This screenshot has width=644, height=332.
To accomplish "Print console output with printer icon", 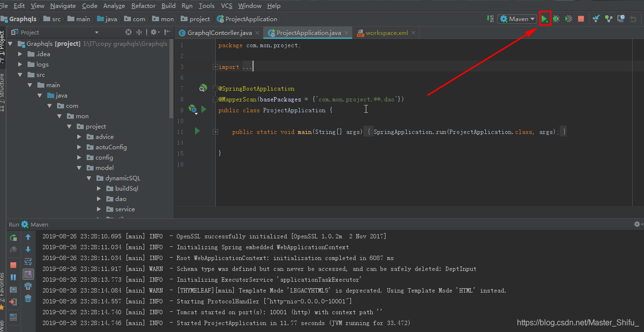I will 28,286.
